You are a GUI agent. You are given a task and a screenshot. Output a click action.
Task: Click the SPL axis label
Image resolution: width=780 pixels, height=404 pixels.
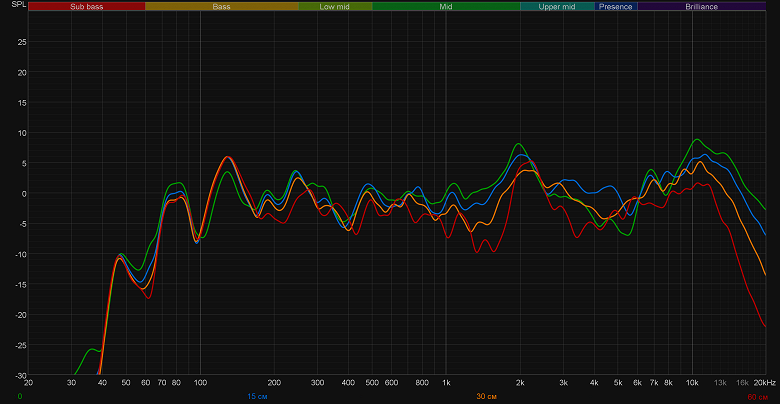(x=17, y=4)
